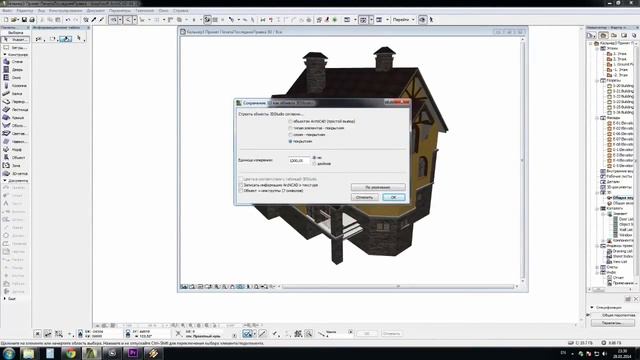This screenshot has height=360, width=640.
Task: Select the Curtain Wall (Навесная стена) tool
Action: pyautogui.click(x=15, y=142)
